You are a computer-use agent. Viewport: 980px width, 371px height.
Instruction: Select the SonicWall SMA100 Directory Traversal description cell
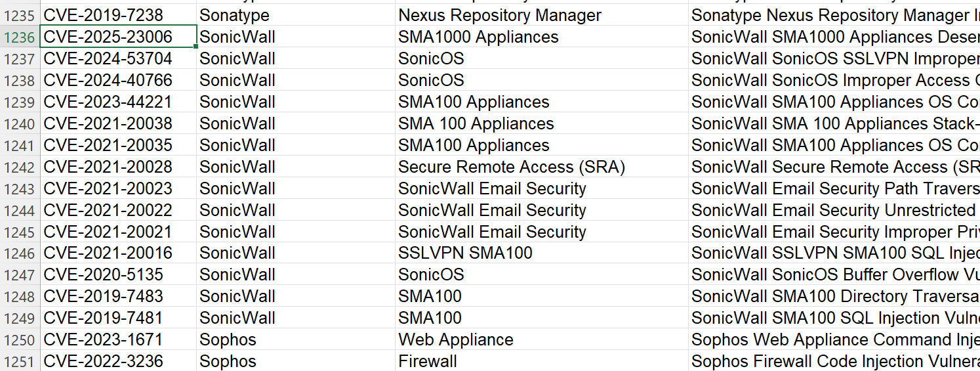[x=834, y=296]
